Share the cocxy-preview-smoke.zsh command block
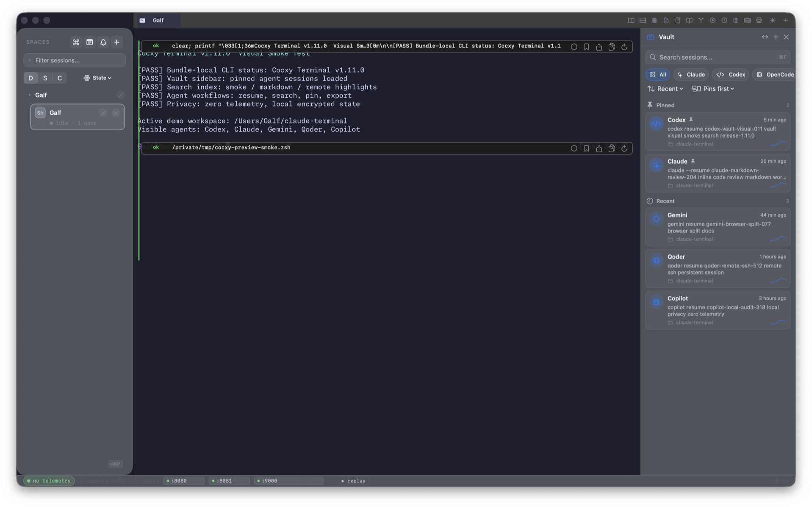This screenshot has height=507, width=812. click(599, 149)
